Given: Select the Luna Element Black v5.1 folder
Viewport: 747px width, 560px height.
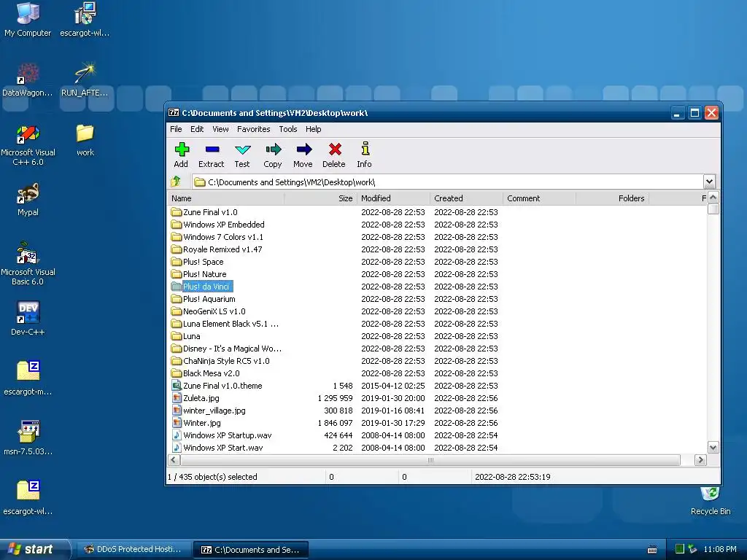Looking at the screenshot, I should click(x=225, y=323).
